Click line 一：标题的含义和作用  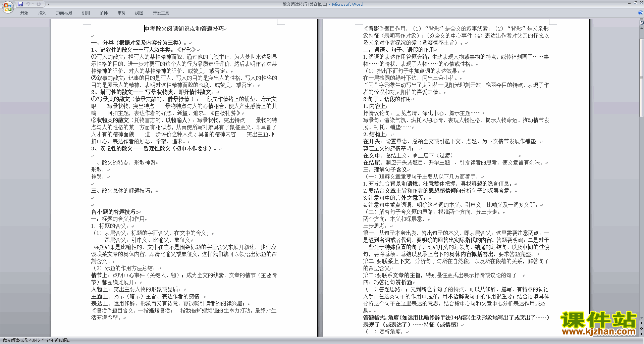(118, 219)
